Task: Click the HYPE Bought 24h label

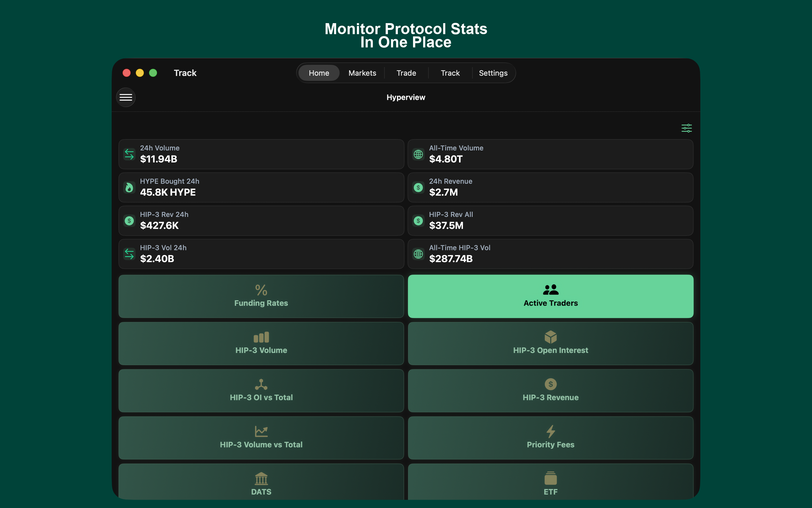Action: [170, 181]
